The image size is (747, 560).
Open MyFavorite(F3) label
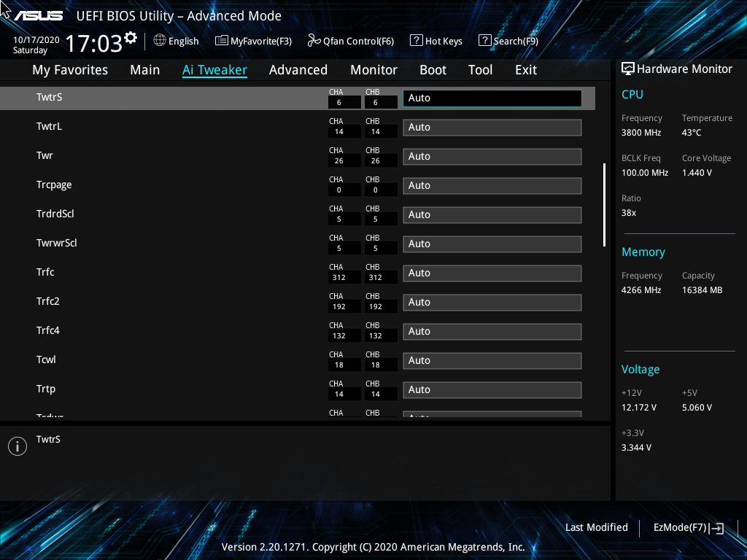pyautogui.click(x=261, y=42)
